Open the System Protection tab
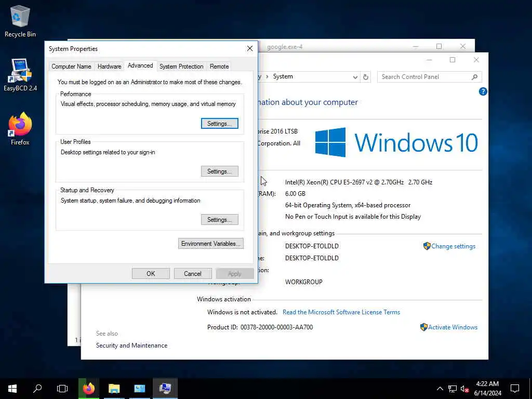 181,66
